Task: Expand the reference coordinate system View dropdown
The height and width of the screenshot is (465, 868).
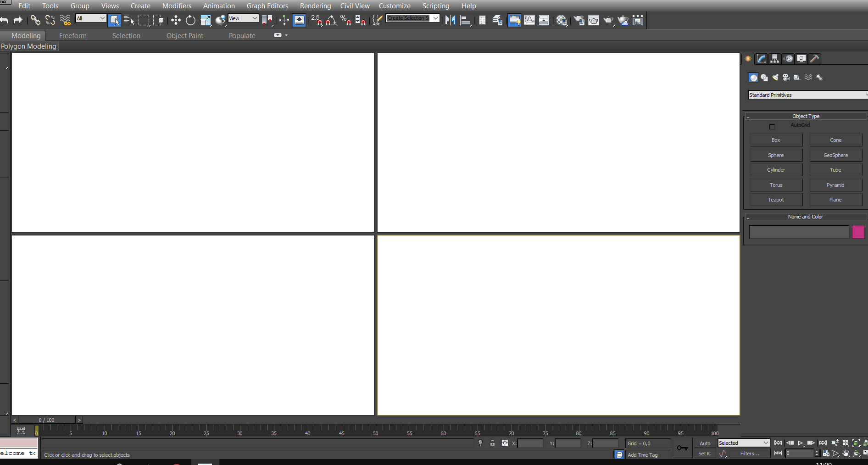Action: (243, 18)
